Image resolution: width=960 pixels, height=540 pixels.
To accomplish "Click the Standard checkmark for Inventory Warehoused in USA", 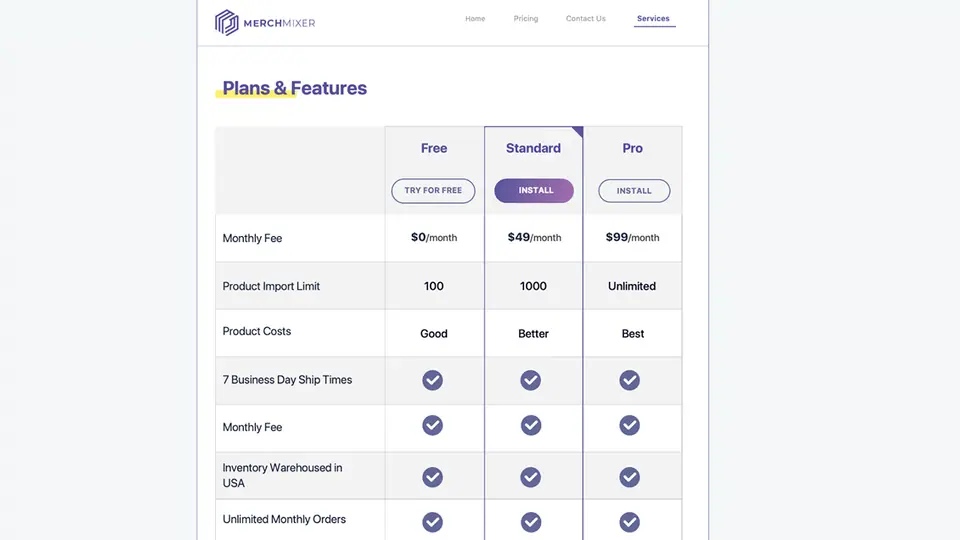I will tap(531, 477).
